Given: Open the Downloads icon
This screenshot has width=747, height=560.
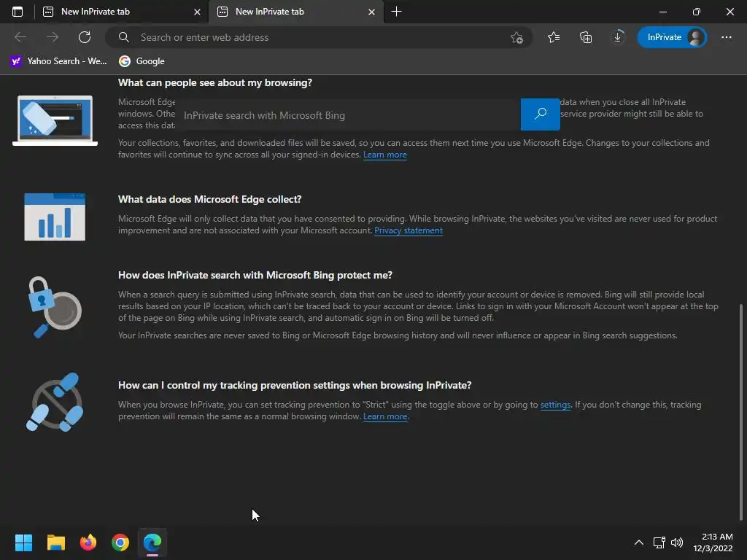Looking at the screenshot, I should [617, 37].
